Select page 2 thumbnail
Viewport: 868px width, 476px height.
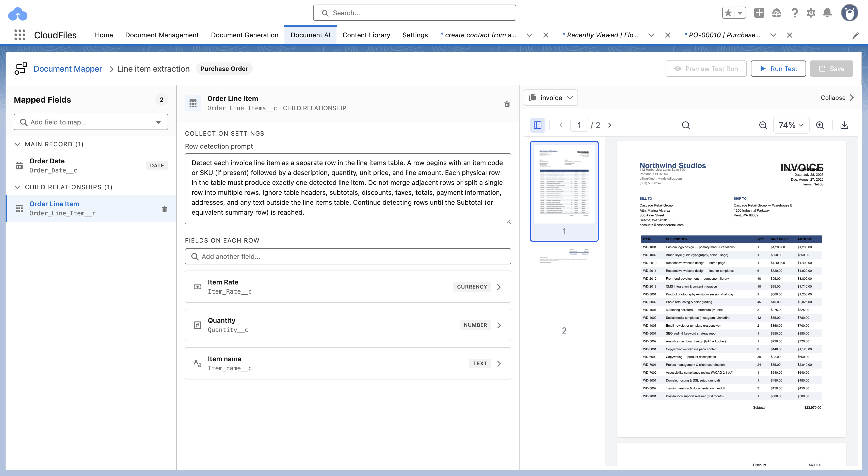pos(564,290)
